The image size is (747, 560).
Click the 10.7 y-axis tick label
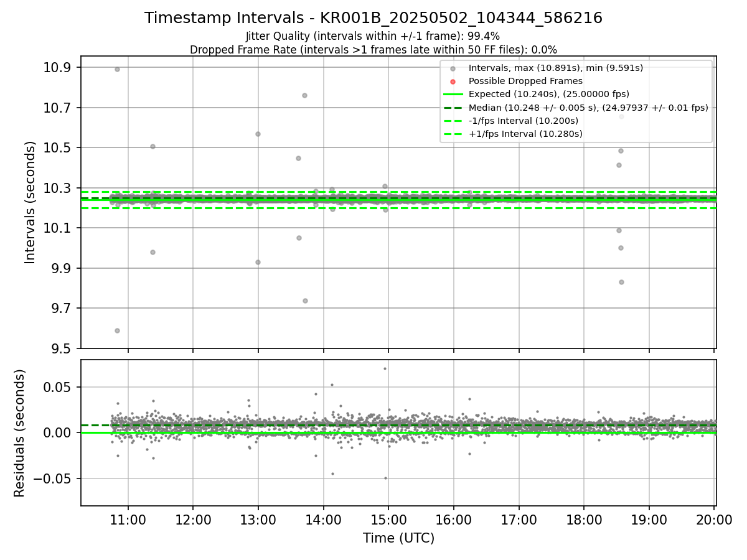[x=58, y=108]
